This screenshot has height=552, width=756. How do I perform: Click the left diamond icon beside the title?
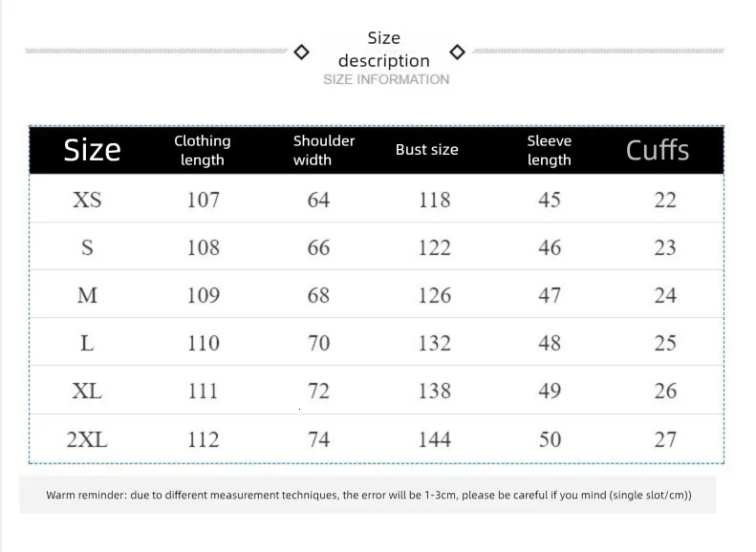tap(301, 52)
